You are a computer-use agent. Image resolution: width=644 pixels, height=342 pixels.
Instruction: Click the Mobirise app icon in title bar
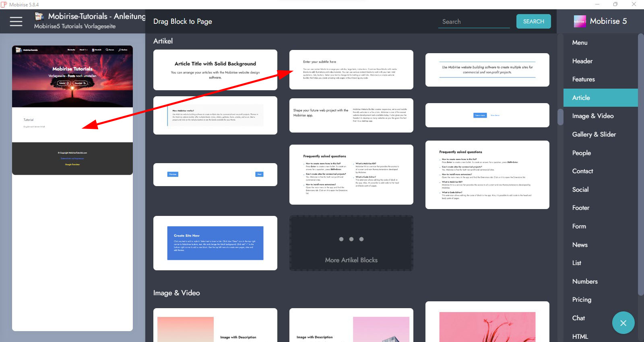tap(4, 4)
